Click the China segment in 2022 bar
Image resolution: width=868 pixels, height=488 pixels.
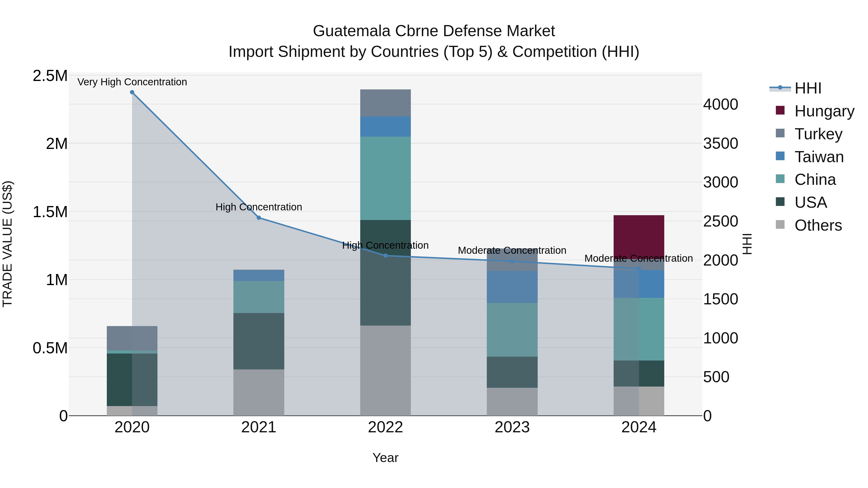tap(386, 179)
